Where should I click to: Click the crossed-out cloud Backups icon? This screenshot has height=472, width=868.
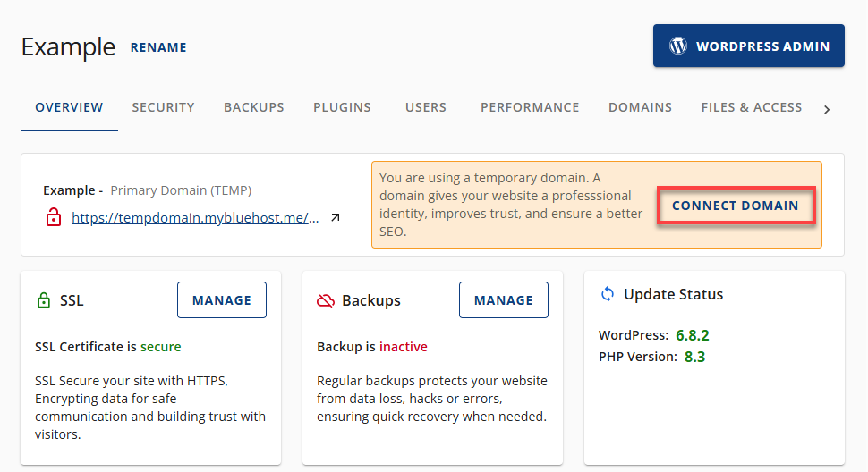(326, 301)
